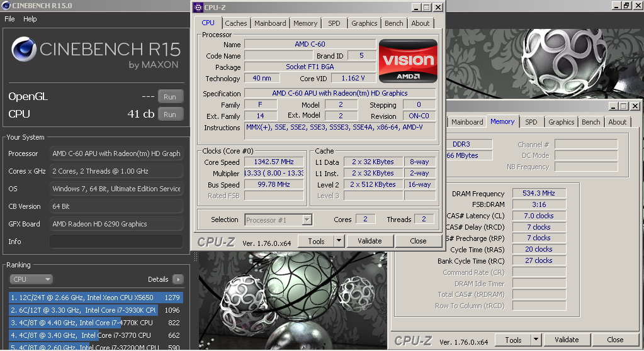
Task: Run the CPU benchmark
Action: [x=170, y=114]
